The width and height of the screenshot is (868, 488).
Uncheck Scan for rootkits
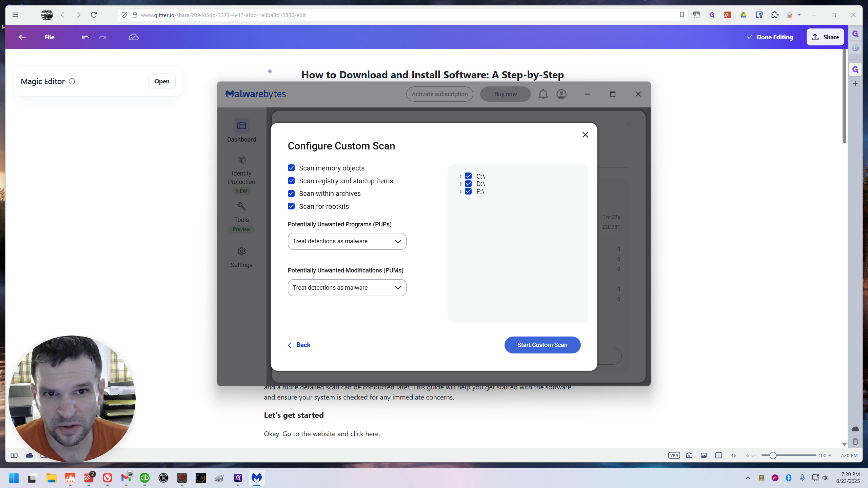[291, 206]
